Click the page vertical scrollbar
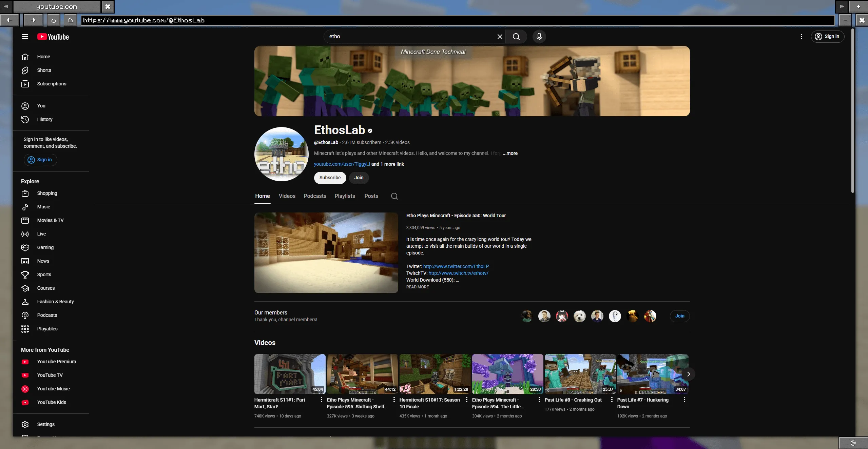This screenshot has width=868, height=449. (x=852, y=110)
